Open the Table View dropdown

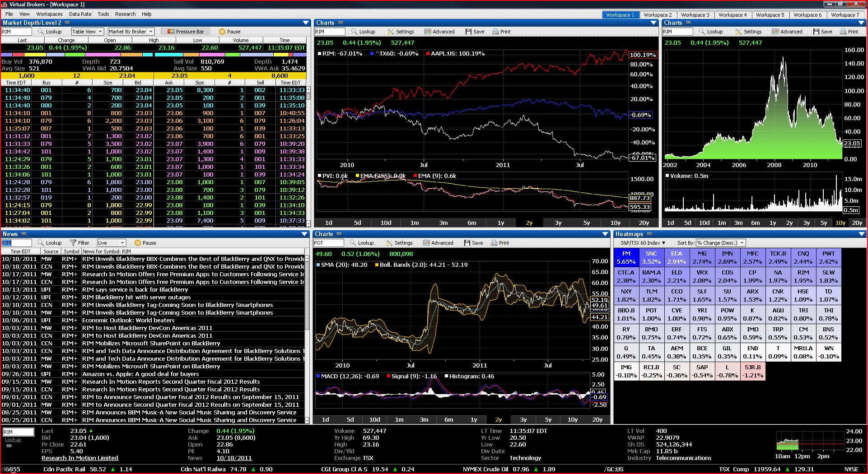pyautogui.click(x=87, y=32)
